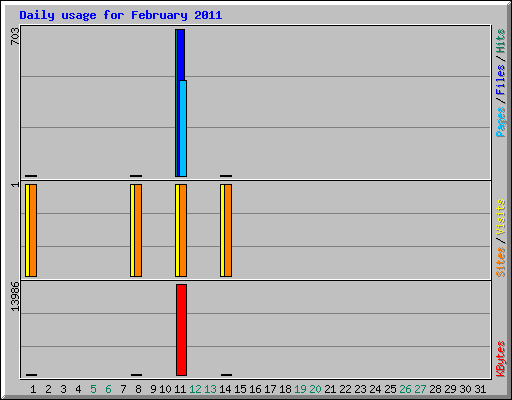Click the yellow visits bar for day 1
The image size is (512, 400).
27,230
